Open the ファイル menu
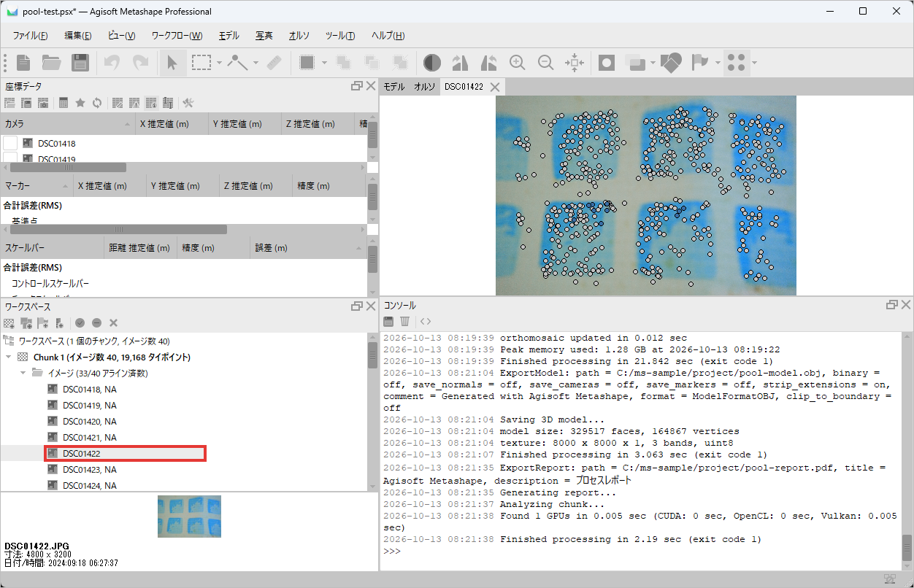The image size is (914, 588). [30, 36]
